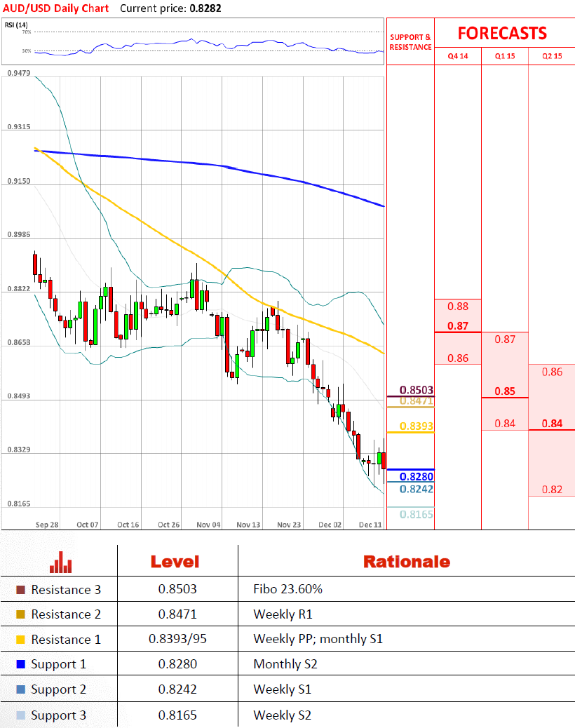
Task: Click Q1 15 forecast value 0.87
Action: tap(505, 339)
